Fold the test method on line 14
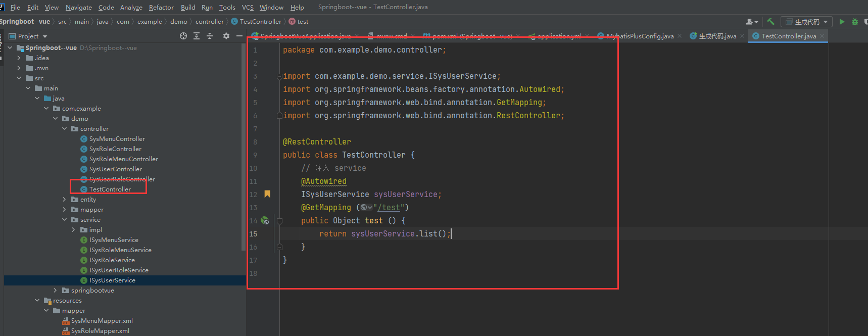Viewport: 868px width, 336px height. click(279, 221)
